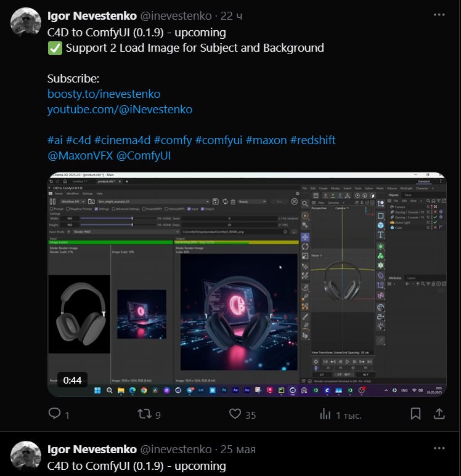The width and height of the screenshot is (461, 476).
Task: Click the #maxon hashtag
Action: 266,140
